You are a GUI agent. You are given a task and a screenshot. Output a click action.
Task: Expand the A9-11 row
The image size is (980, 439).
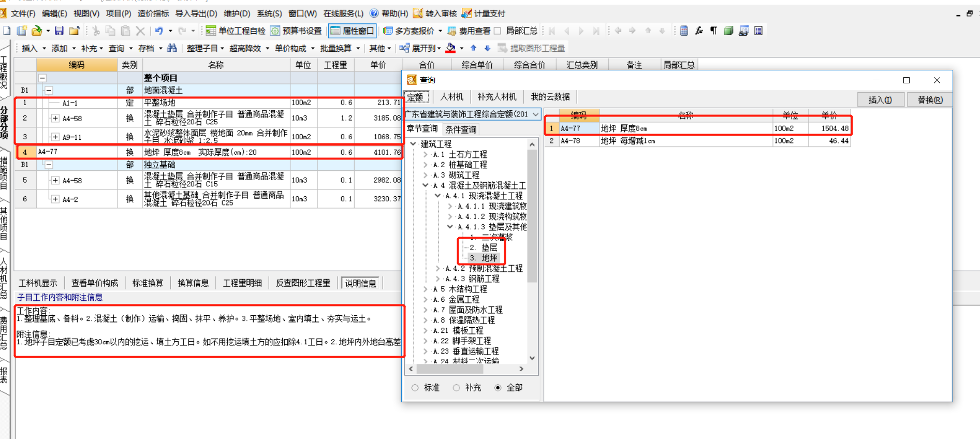tap(55, 137)
